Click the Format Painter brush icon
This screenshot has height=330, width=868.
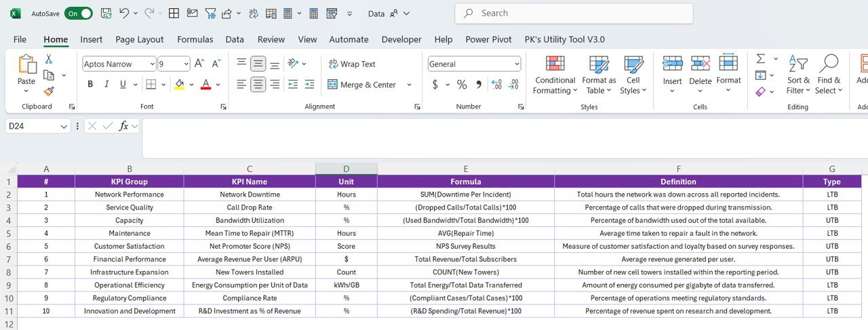click(x=49, y=91)
